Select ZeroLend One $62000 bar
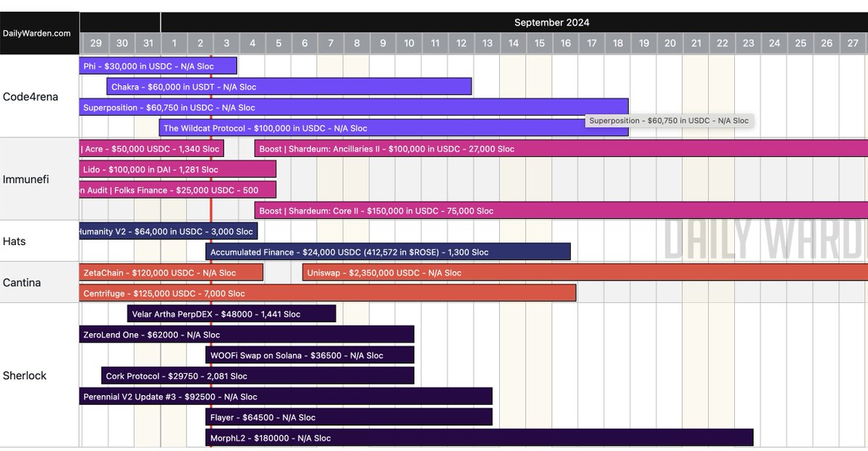The image size is (868, 451). point(247,335)
